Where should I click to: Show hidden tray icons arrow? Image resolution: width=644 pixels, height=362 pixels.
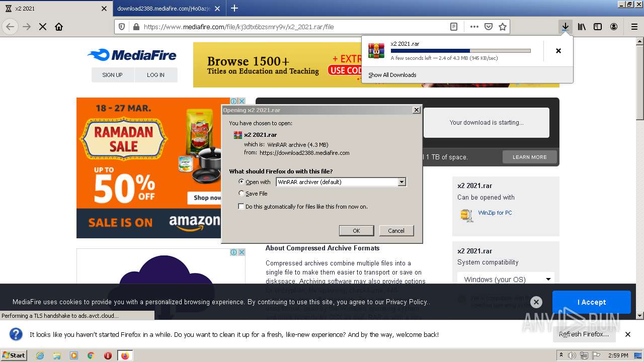561,355
